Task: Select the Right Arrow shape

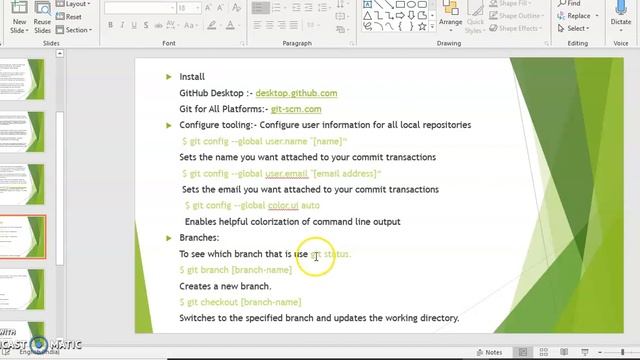Action: point(400,16)
